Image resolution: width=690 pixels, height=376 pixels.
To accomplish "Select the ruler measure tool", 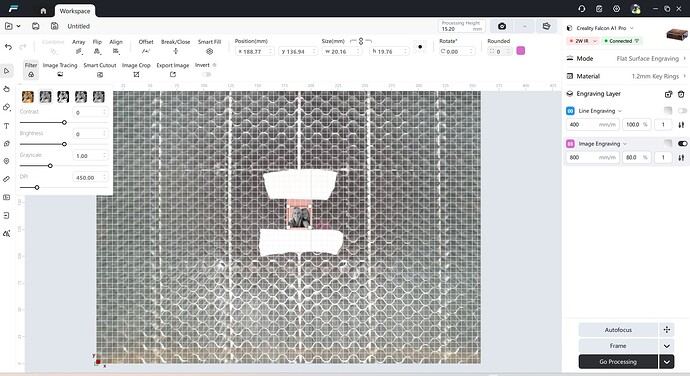I will pos(7,179).
